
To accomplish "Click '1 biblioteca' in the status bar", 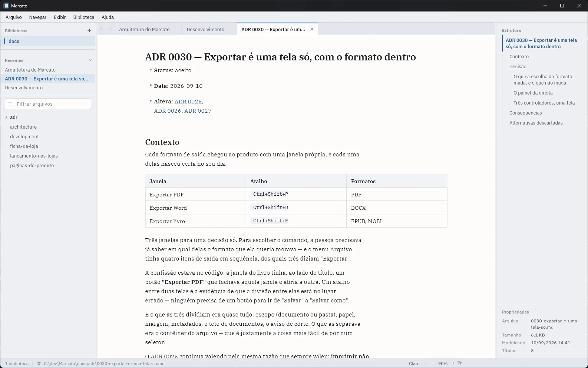I will pyautogui.click(x=17, y=364).
